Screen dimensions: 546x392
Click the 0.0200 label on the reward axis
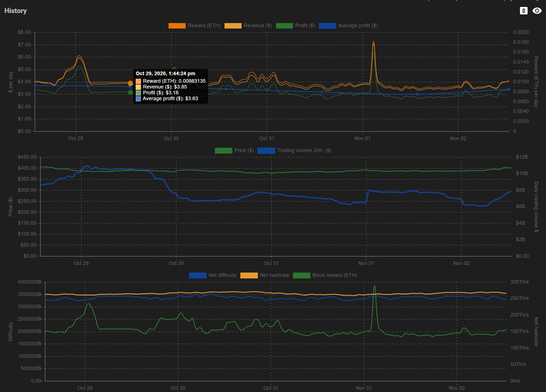point(521,32)
